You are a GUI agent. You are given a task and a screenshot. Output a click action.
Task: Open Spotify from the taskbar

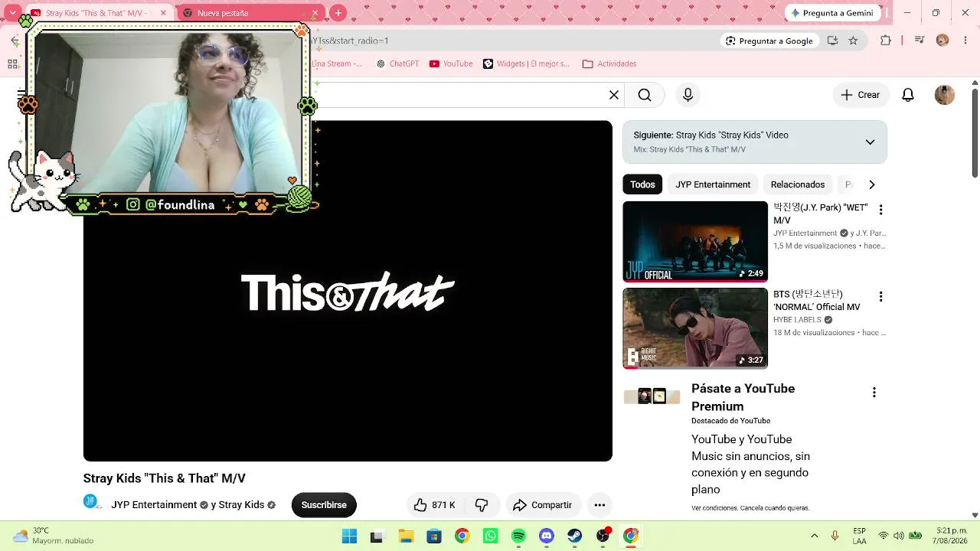(518, 536)
